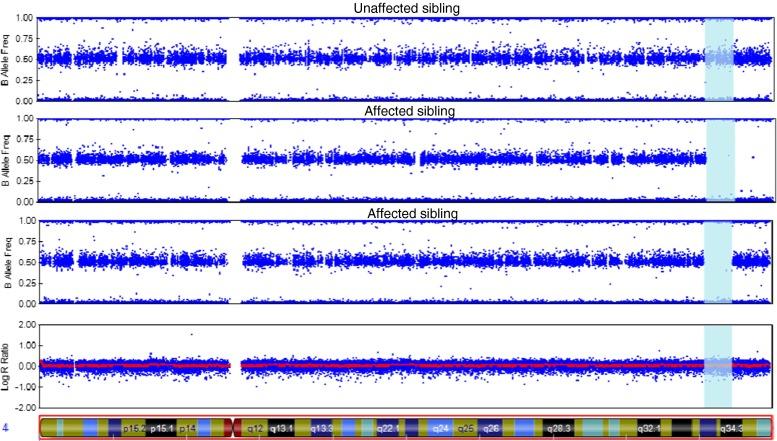Image resolution: width=777 pixels, height=441 pixels.
Task: Click the highlighted region in the Log R Ratio plot
Action: click(718, 366)
